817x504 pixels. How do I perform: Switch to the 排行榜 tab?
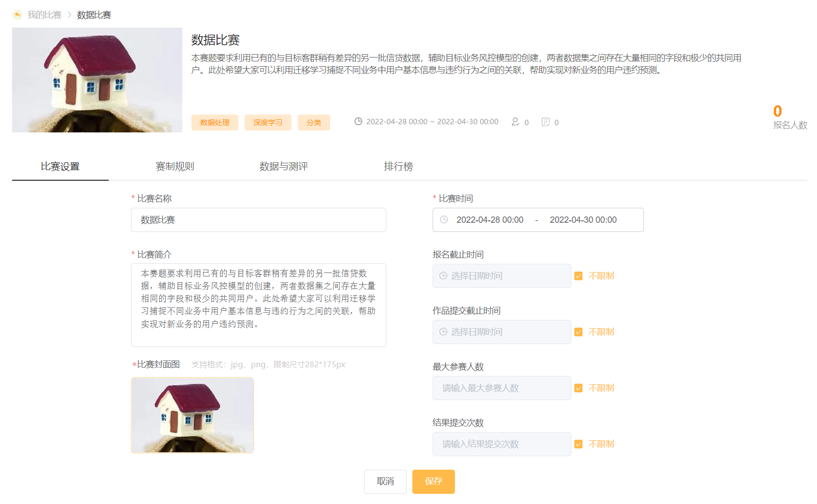(x=397, y=166)
